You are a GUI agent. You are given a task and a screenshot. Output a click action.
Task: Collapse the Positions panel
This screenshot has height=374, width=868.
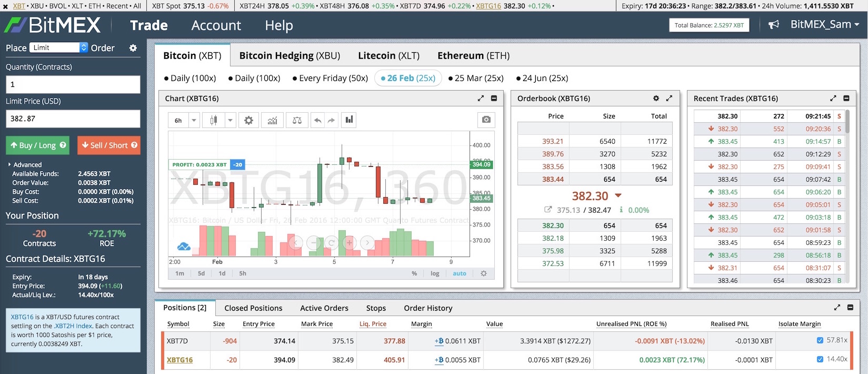pos(850,308)
